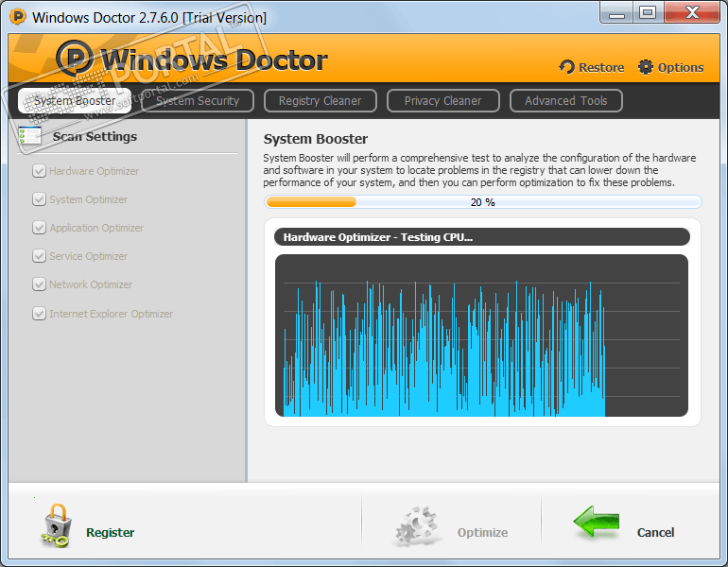Viewport: 728px width, 567px height.
Task: Click the Options link text
Action: pyautogui.click(x=681, y=68)
